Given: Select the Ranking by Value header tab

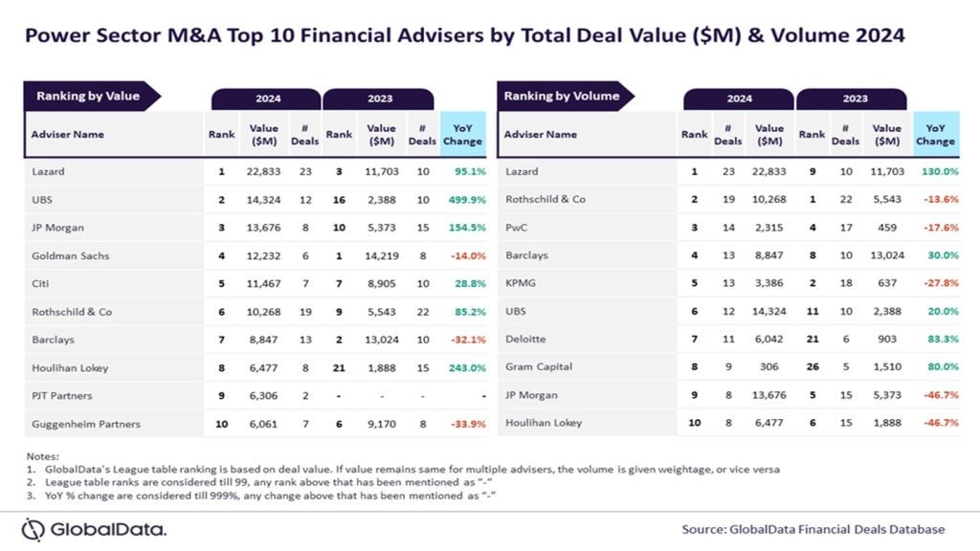Looking at the screenshot, I should point(91,97).
